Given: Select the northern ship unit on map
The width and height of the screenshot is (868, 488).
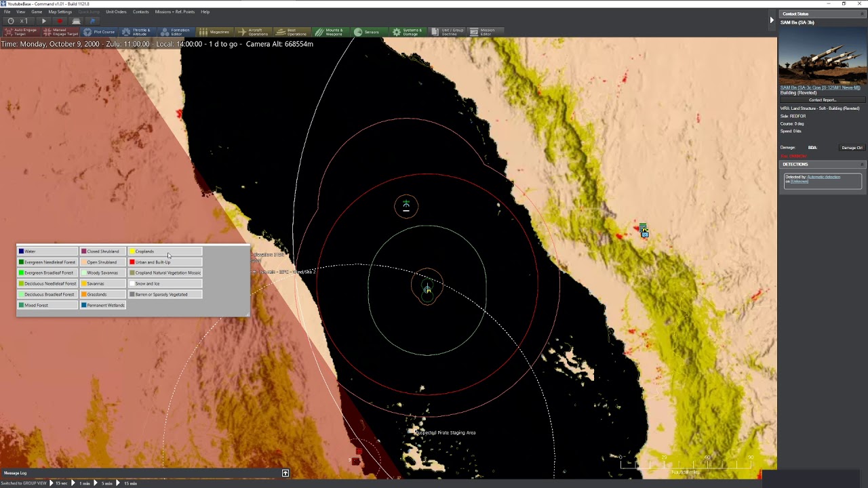Looking at the screenshot, I should click(406, 206).
